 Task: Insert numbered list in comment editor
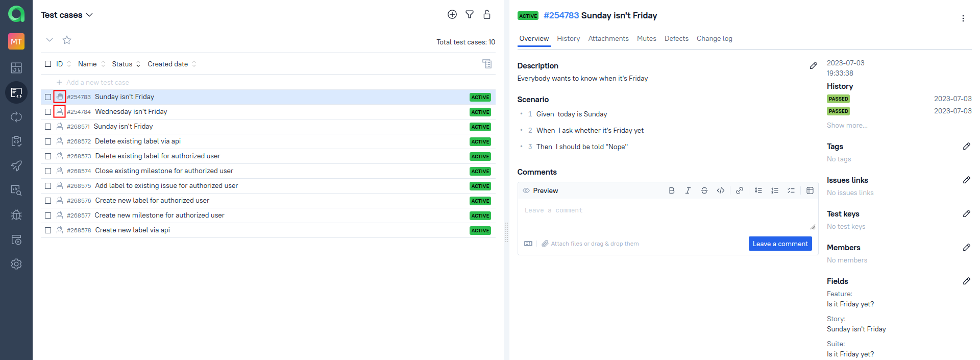pyautogui.click(x=775, y=190)
